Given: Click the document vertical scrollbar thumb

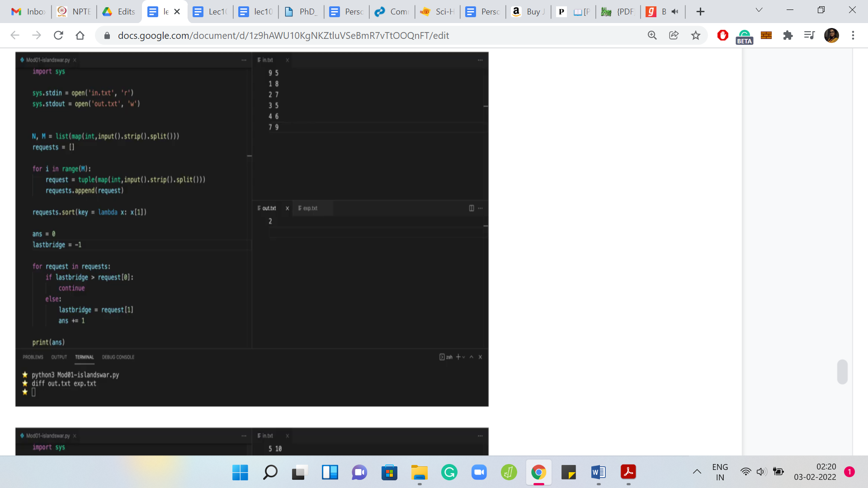Looking at the screenshot, I should (x=842, y=371).
